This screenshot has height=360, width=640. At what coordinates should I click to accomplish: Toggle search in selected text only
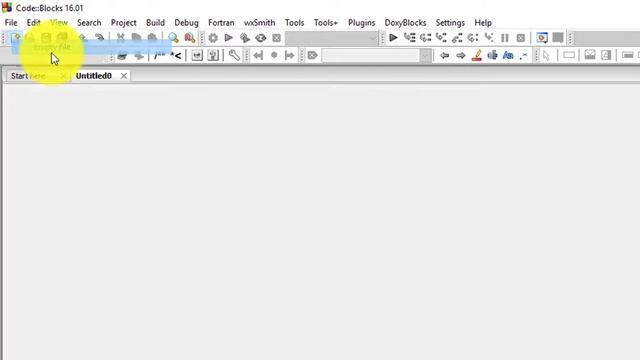(492, 55)
